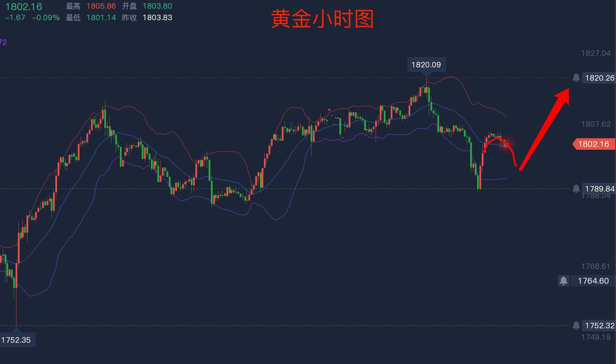Click the 1827.04 axis price label

point(596,53)
